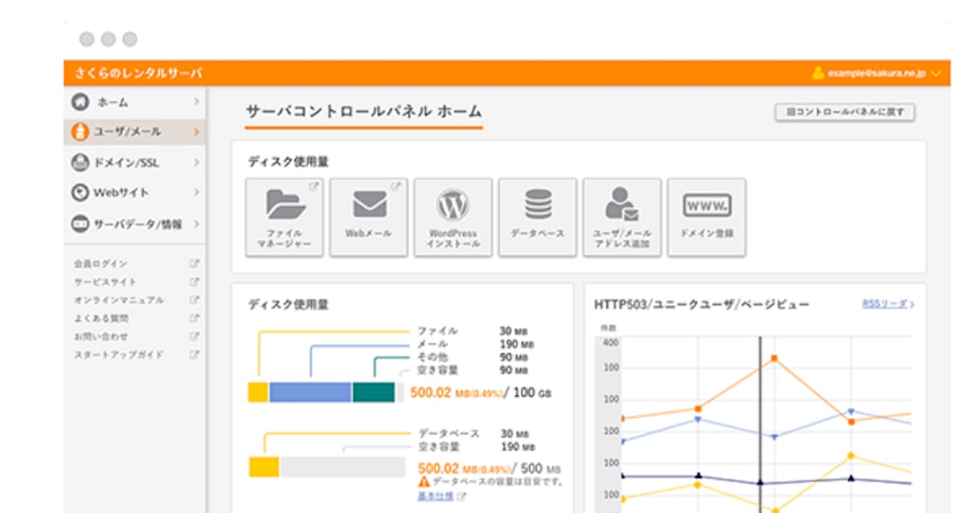
Task: Click the ドメイン/SSL sidebar icon
Action: pos(80,163)
